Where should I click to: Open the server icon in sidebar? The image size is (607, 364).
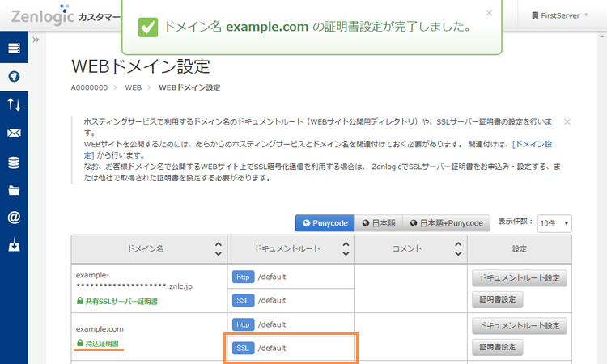tap(14, 49)
